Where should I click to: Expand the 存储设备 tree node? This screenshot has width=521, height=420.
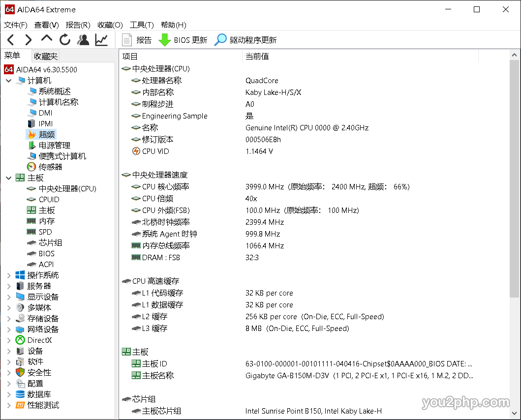9,318
